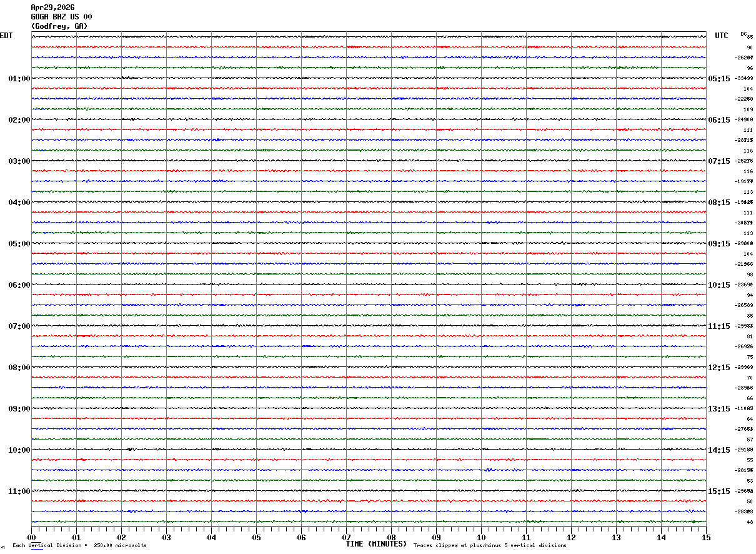Click the Apr29,2026 date header

(x=52, y=8)
